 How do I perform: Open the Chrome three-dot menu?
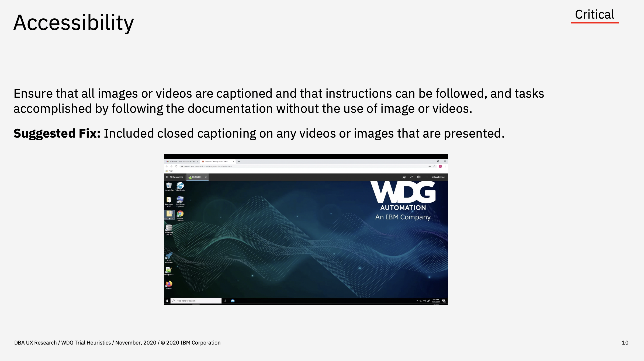click(445, 166)
